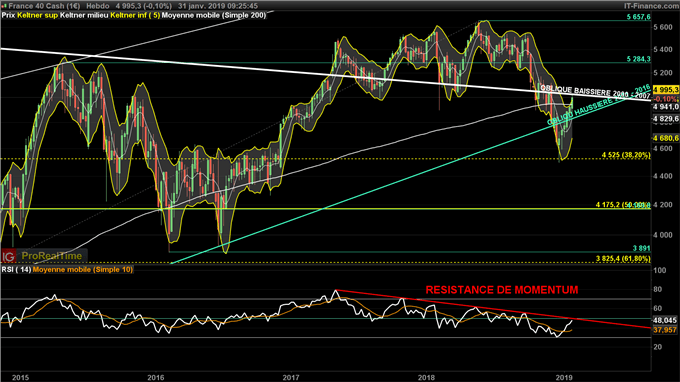Select the Prix indicator label
The image size is (680, 382).
click(x=8, y=15)
